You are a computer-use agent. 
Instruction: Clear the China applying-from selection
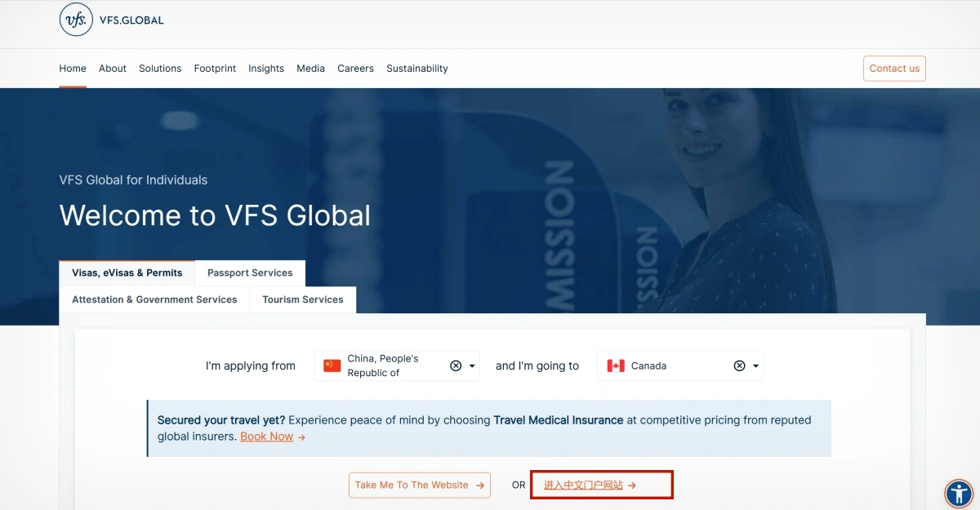(x=456, y=366)
